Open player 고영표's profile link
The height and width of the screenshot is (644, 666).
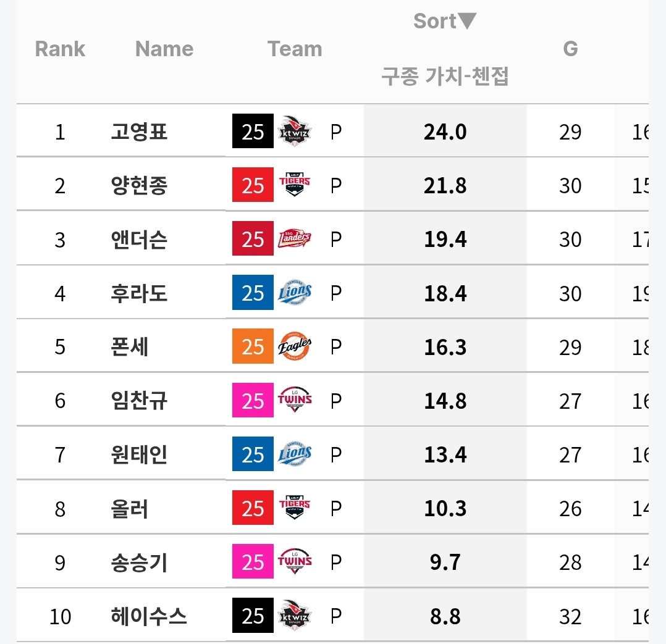(139, 132)
